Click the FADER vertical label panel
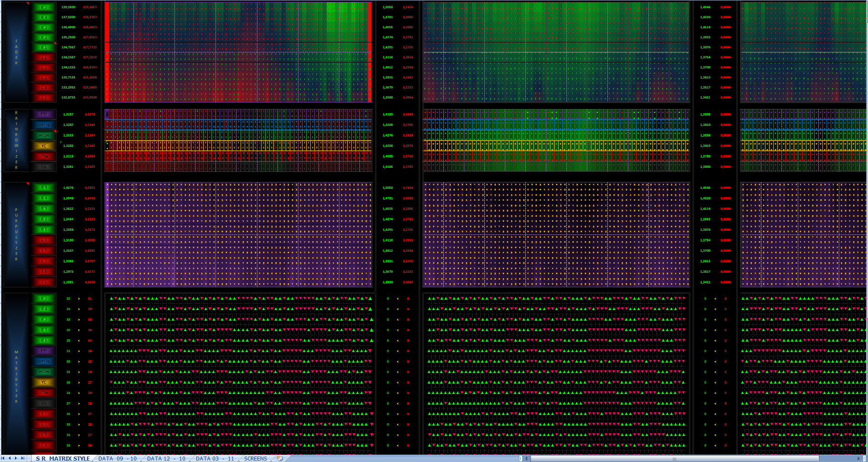Image resolution: width=868 pixels, height=462 pixels. tap(16, 52)
